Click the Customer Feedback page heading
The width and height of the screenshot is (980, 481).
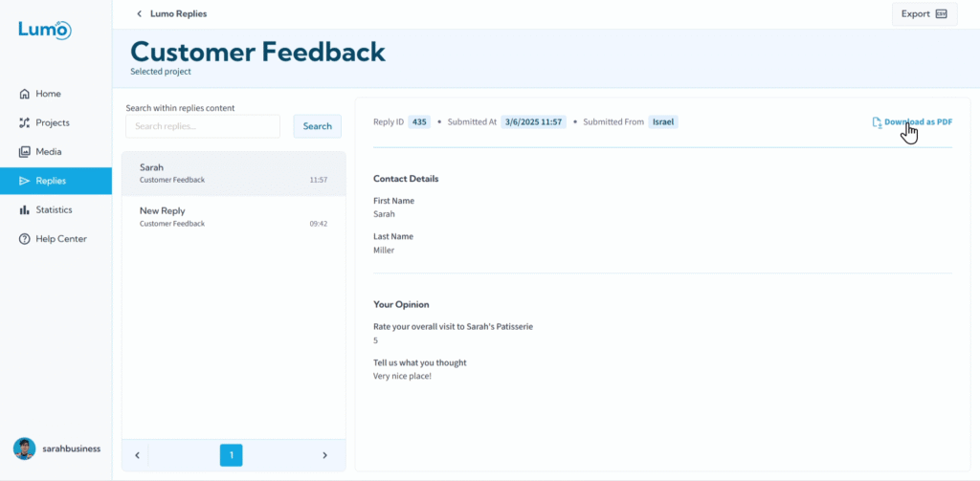(258, 52)
